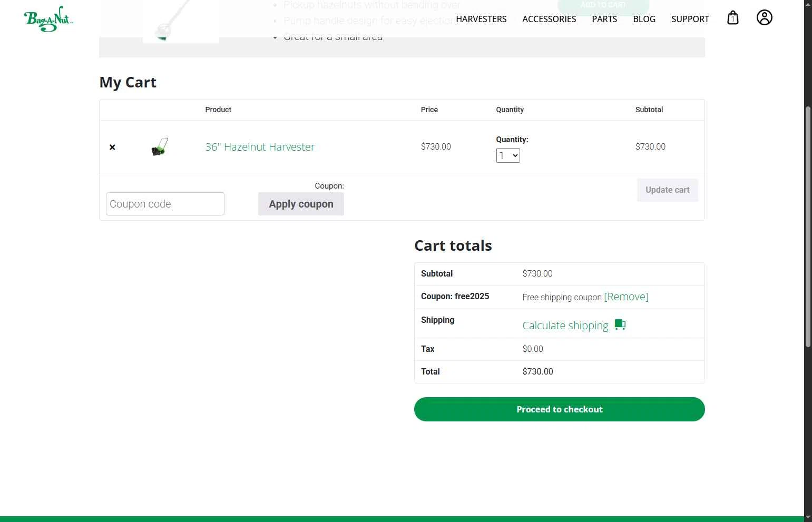Open the Calculate shipping link
The width and height of the screenshot is (812, 522).
[565, 326]
